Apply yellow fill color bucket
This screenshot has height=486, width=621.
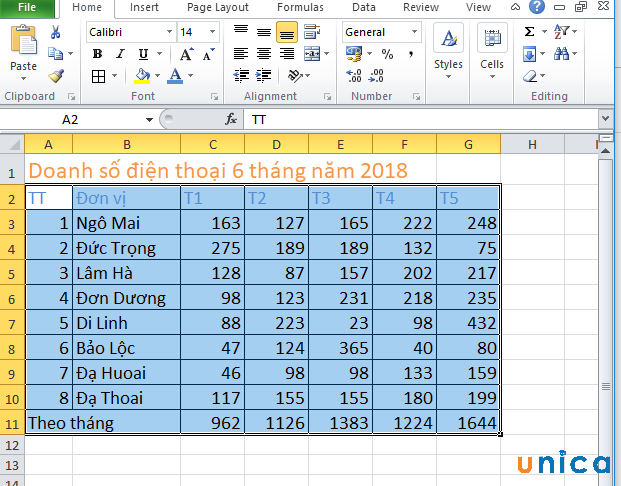click(142, 76)
